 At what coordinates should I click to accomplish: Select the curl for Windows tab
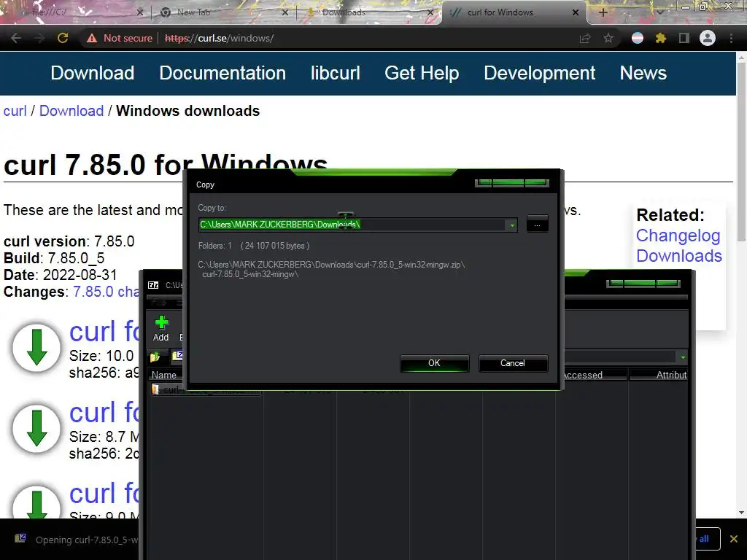[514, 12]
